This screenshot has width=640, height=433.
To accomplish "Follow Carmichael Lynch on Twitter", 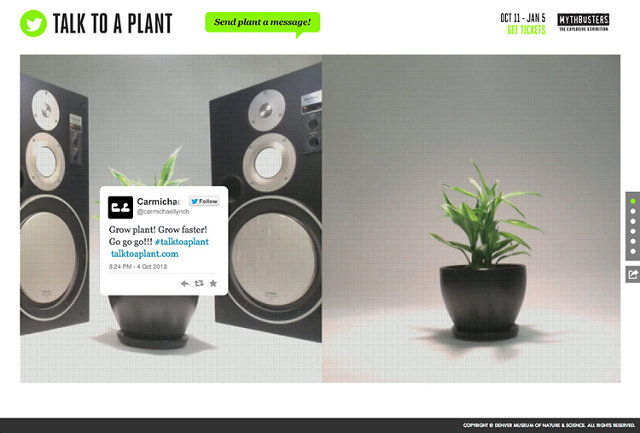I will click(x=204, y=201).
